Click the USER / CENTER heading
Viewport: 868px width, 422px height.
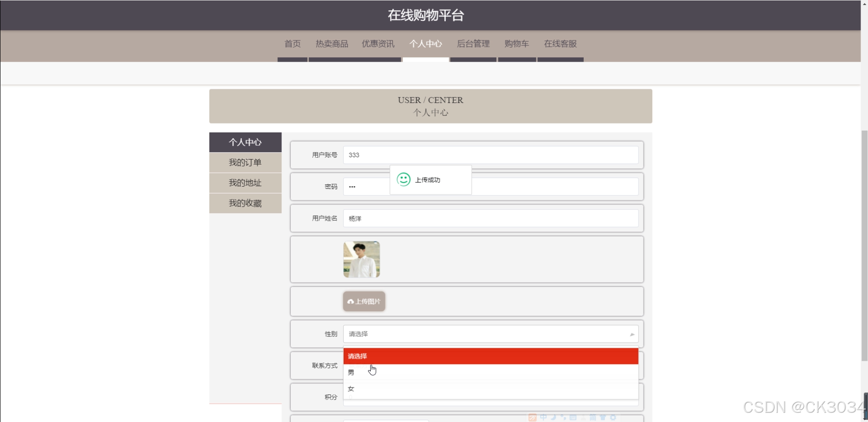431,100
